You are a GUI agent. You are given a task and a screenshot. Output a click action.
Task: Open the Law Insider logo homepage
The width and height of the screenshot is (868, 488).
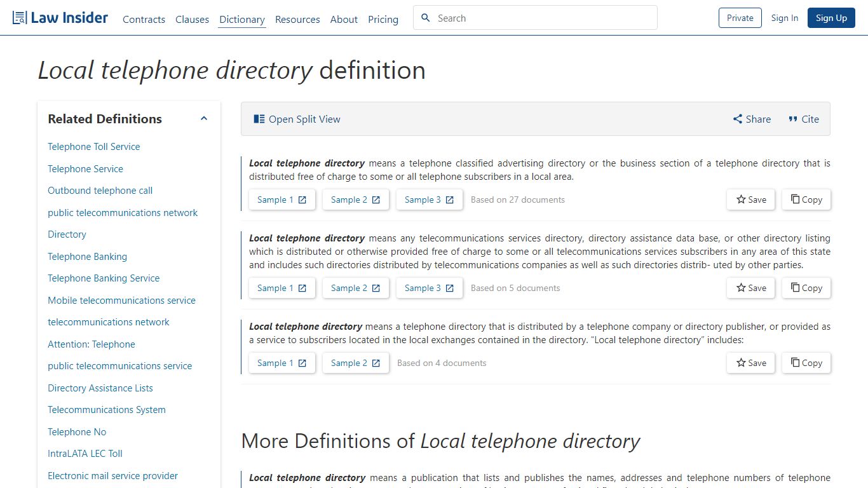60,18
